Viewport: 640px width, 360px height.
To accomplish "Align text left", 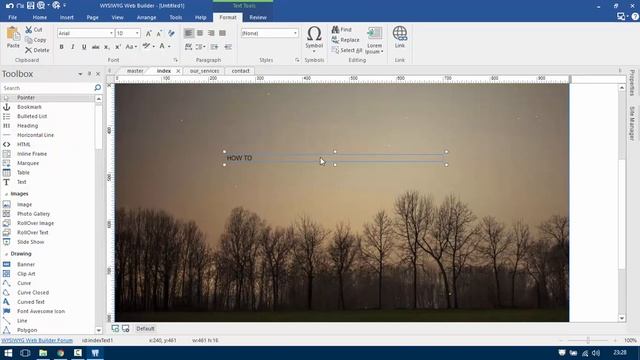I will [x=189, y=33].
